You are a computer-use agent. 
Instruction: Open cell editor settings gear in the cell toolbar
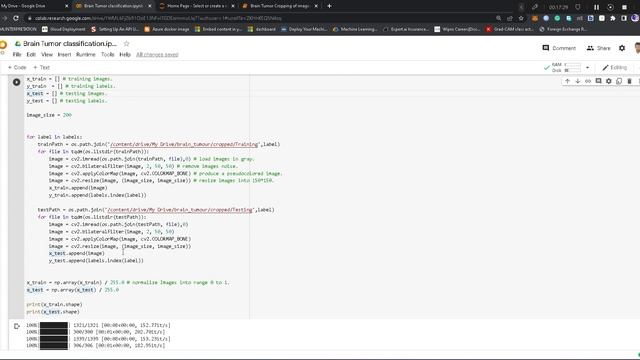click(609, 81)
